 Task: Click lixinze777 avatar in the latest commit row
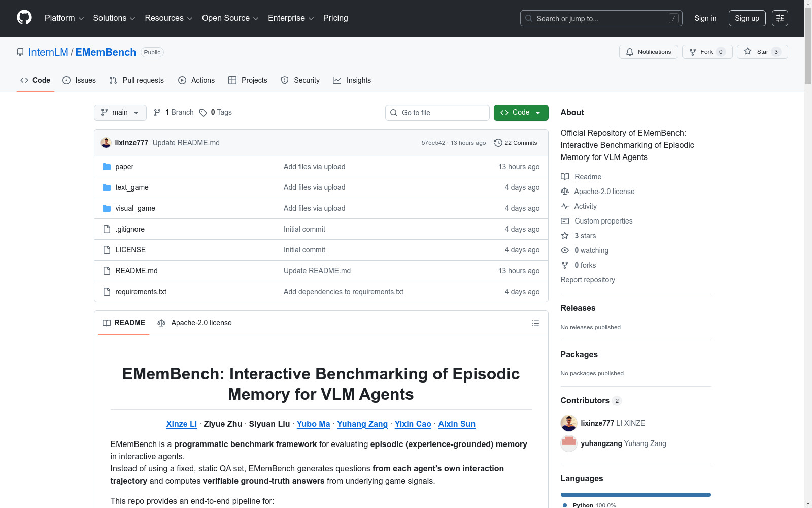click(106, 143)
